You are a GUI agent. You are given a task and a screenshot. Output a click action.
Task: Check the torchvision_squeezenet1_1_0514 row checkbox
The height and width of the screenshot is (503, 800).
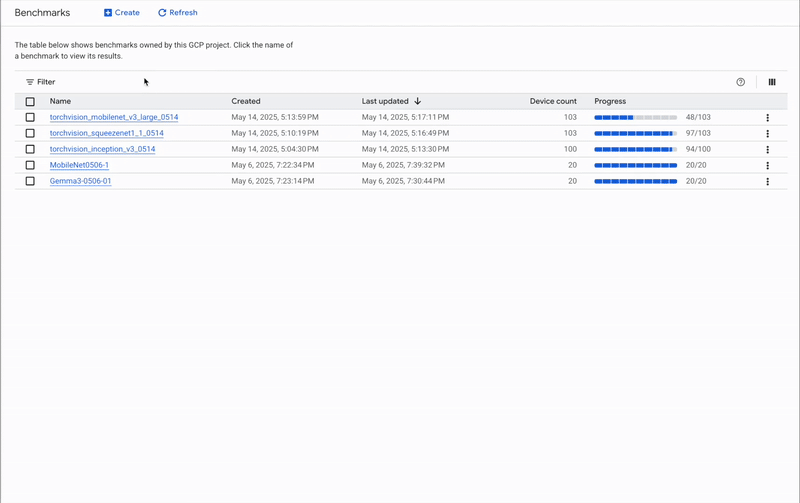pyautogui.click(x=30, y=133)
